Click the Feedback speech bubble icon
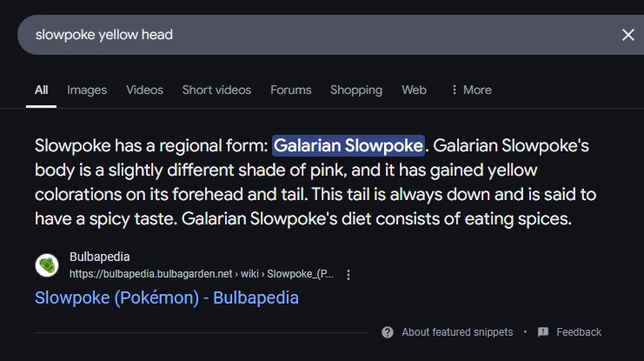This screenshot has height=361, width=644. point(543,332)
